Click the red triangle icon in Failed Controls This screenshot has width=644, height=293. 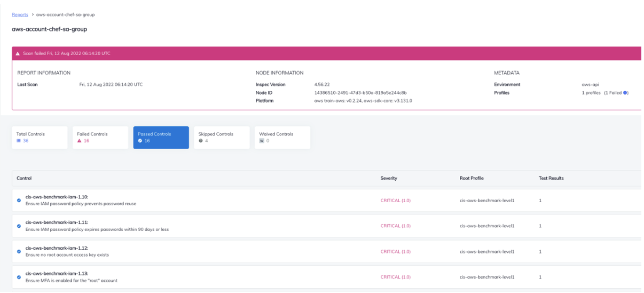(80, 141)
